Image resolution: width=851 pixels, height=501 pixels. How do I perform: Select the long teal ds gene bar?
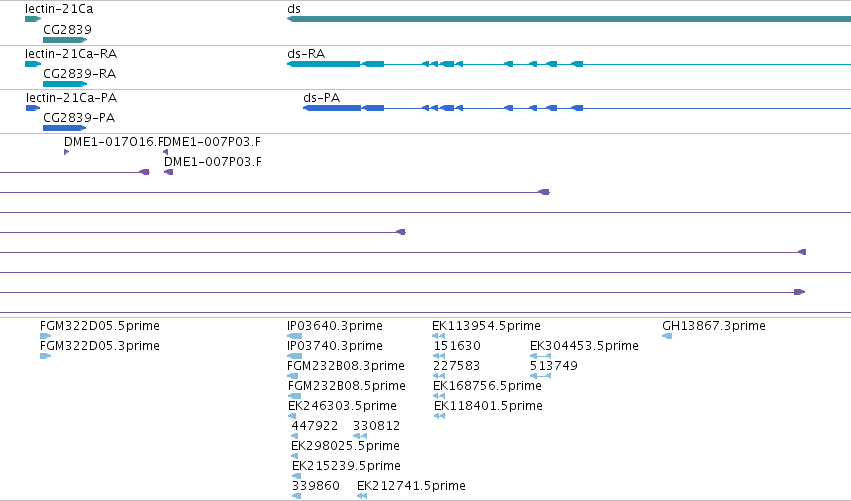[x=569, y=19]
